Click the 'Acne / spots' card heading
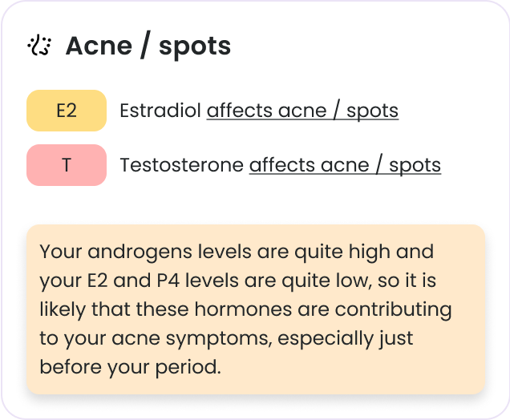The image size is (510, 420). click(148, 46)
